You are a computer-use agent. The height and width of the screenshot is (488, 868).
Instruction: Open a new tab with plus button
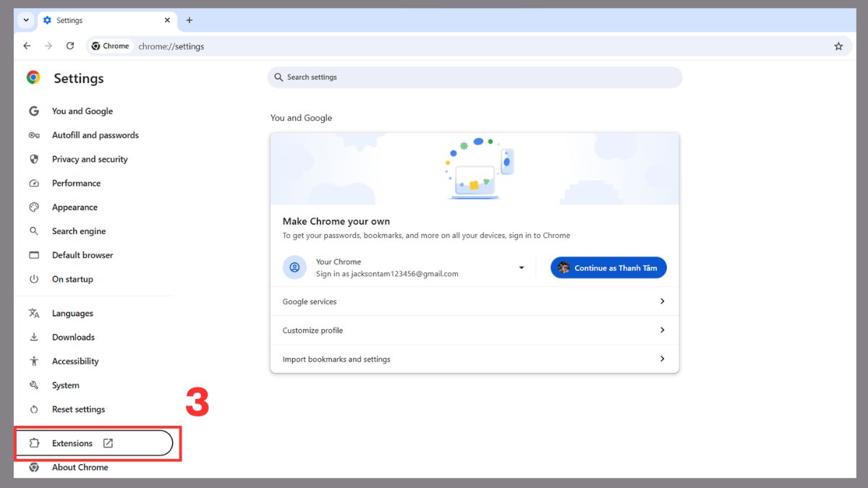click(190, 20)
